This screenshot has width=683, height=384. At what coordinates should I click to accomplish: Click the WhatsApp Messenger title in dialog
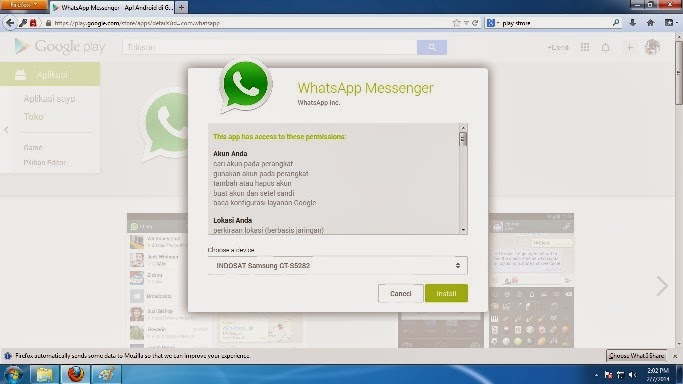coord(365,88)
